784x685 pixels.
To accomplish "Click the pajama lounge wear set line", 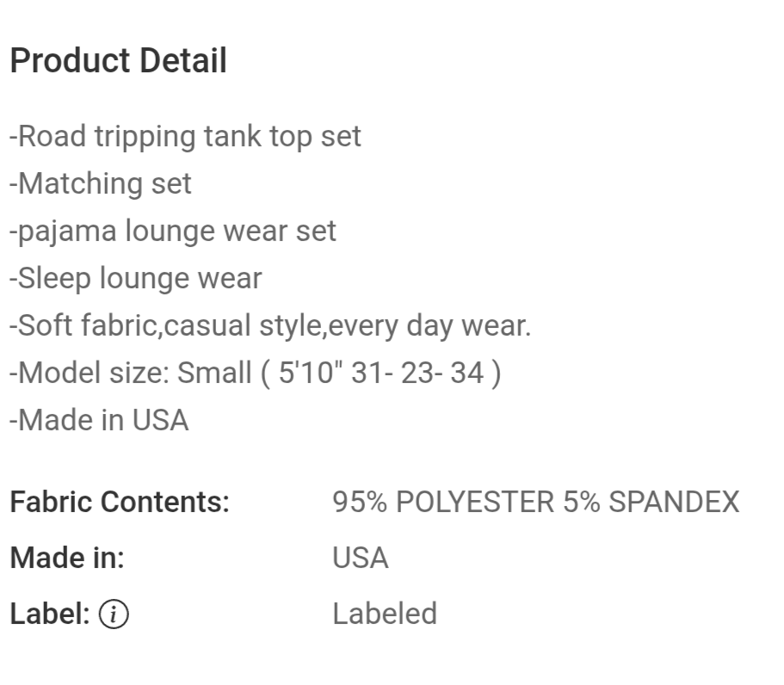I will [x=172, y=231].
